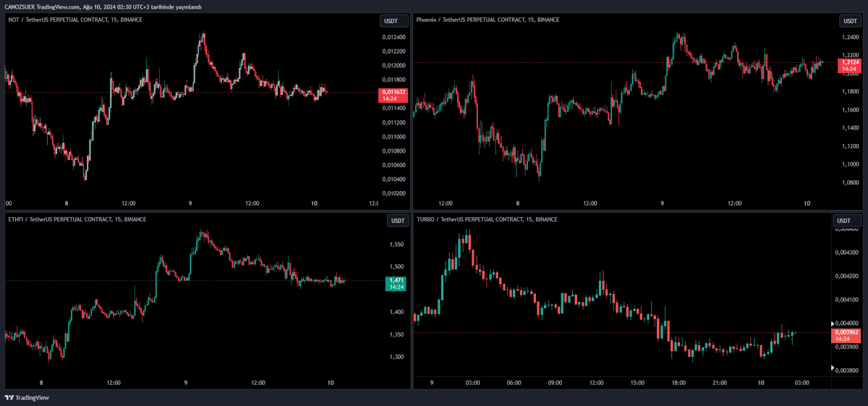Click the 1,1200 price label on Phoenix chart
This screenshot has height=406, width=868.
tap(849, 146)
